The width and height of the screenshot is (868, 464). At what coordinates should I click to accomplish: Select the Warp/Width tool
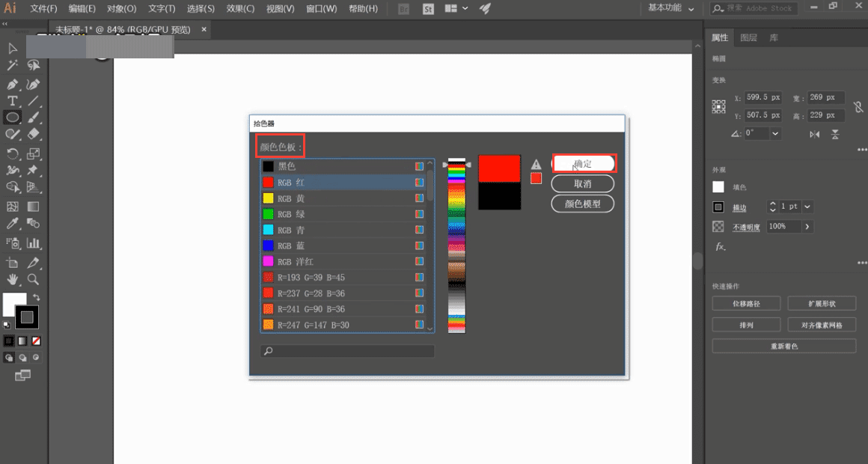pyautogui.click(x=12, y=170)
